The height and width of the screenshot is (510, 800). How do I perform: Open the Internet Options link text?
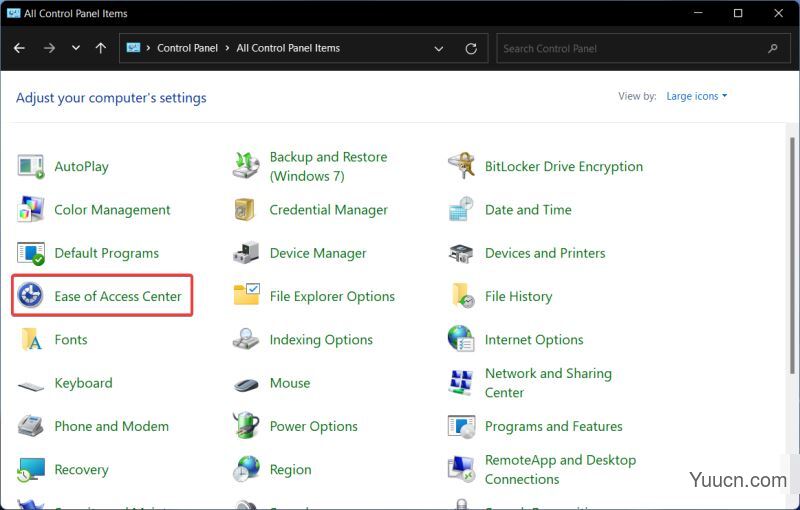pyautogui.click(x=534, y=339)
